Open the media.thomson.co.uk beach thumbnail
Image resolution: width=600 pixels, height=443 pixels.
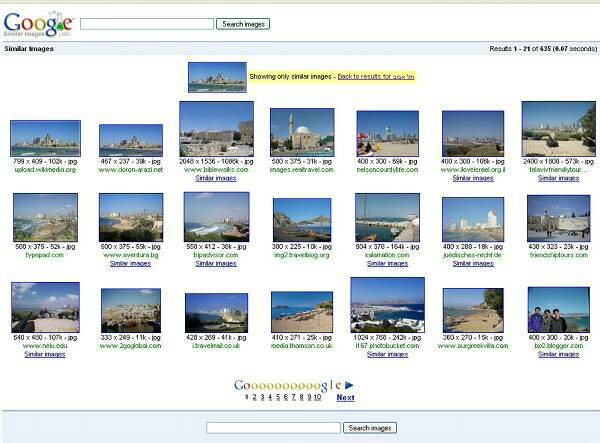pos(302,312)
